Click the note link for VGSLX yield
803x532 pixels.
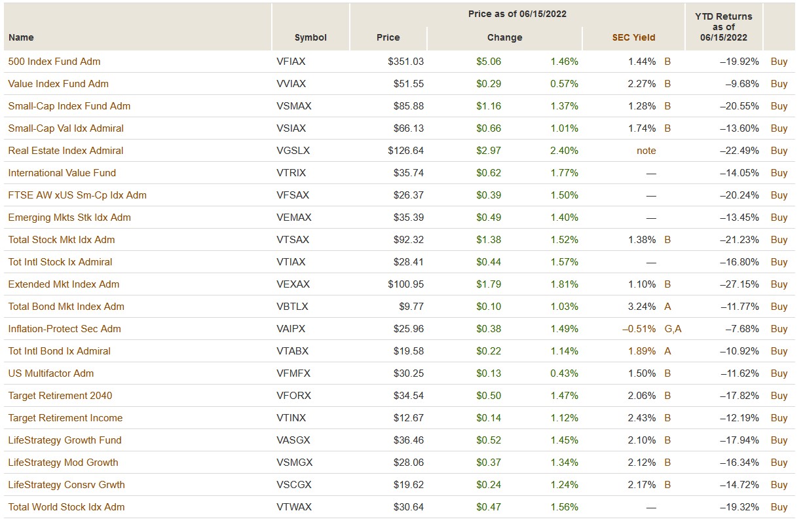pos(646,151)
